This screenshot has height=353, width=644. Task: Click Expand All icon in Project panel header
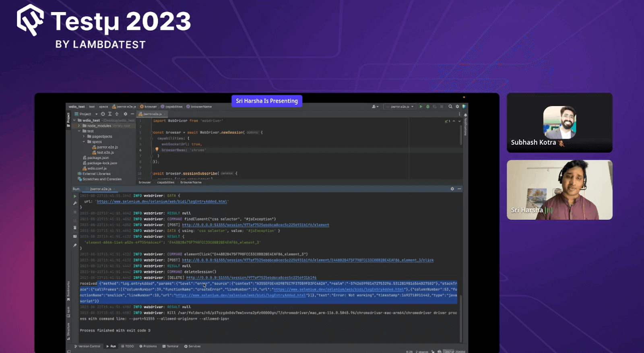click(110, 114)
